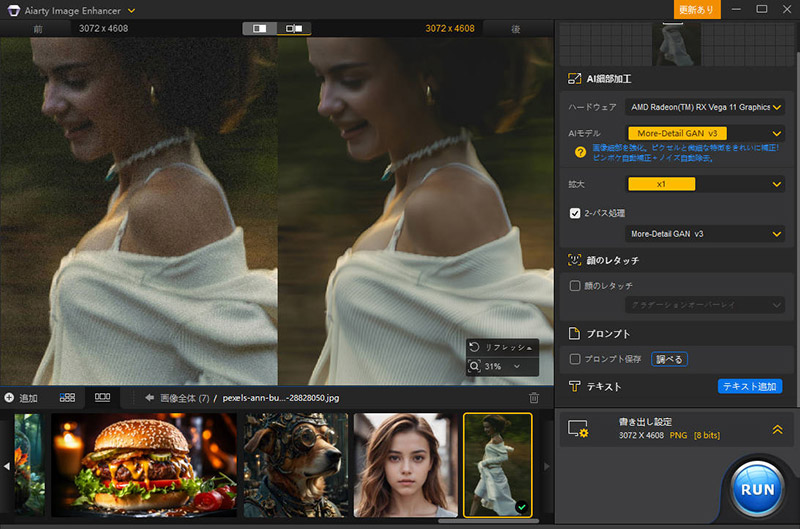The height and width of the screenshot is (529, 800).
Task: Click the orange 3072 x 4608 output size
Action: 449,29
